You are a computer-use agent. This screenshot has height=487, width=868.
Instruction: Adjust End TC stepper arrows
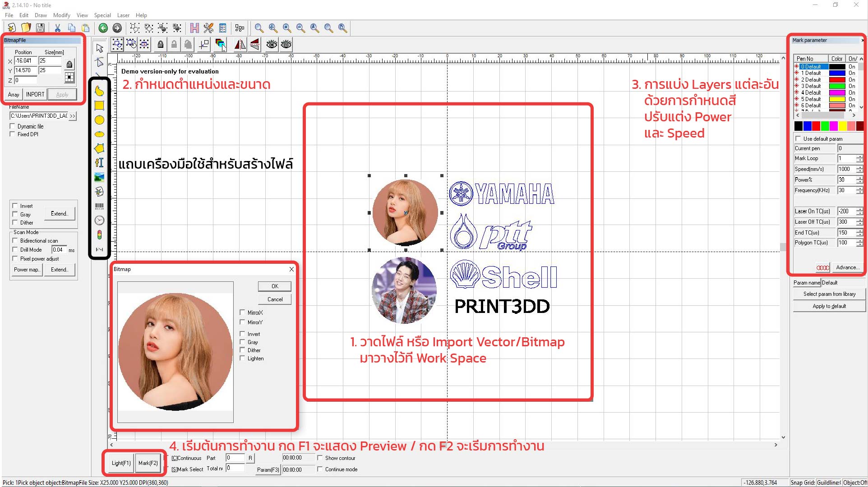[x=860, y=232]
